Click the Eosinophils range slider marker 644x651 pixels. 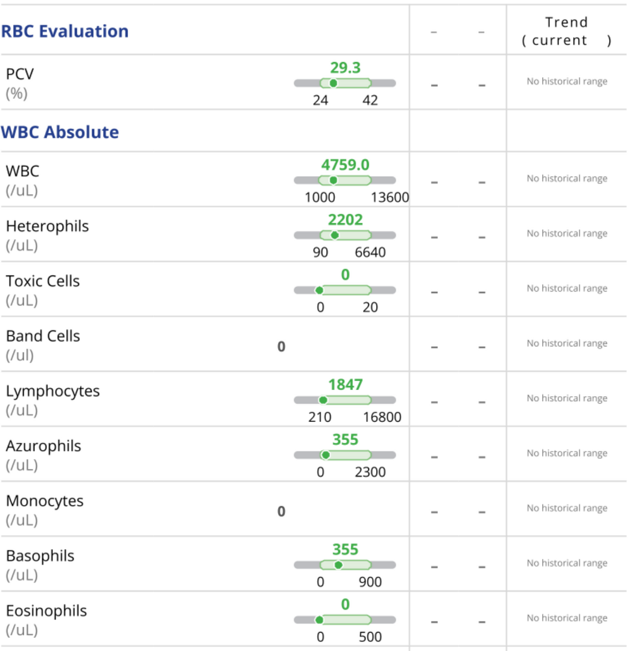pos(320,620)
